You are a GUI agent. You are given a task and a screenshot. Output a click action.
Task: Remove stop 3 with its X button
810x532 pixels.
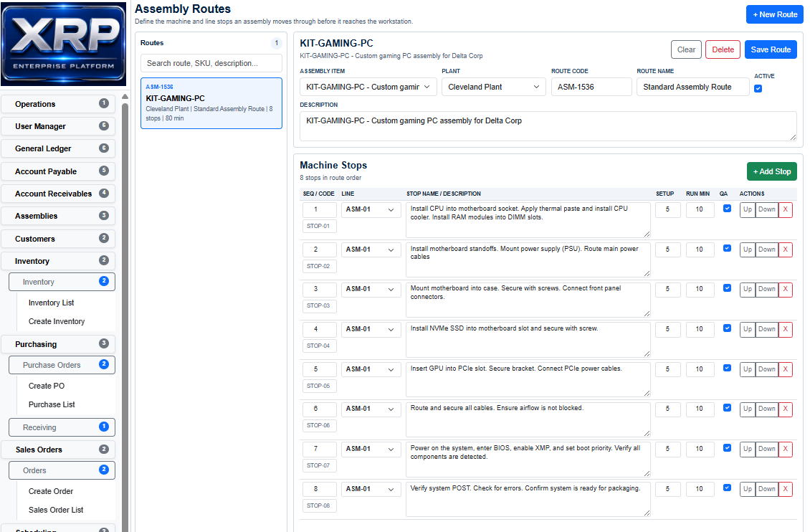pyautogui.click(x=785, y=289)
